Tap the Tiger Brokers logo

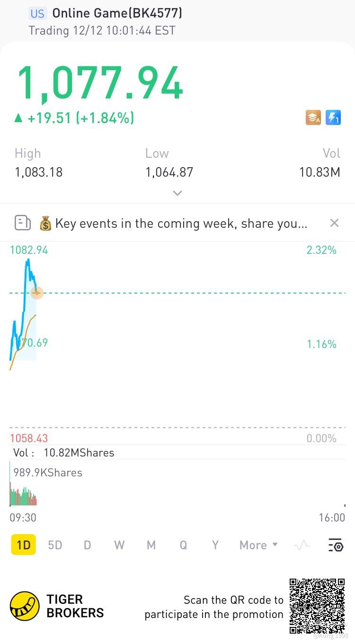click(25, 606)
